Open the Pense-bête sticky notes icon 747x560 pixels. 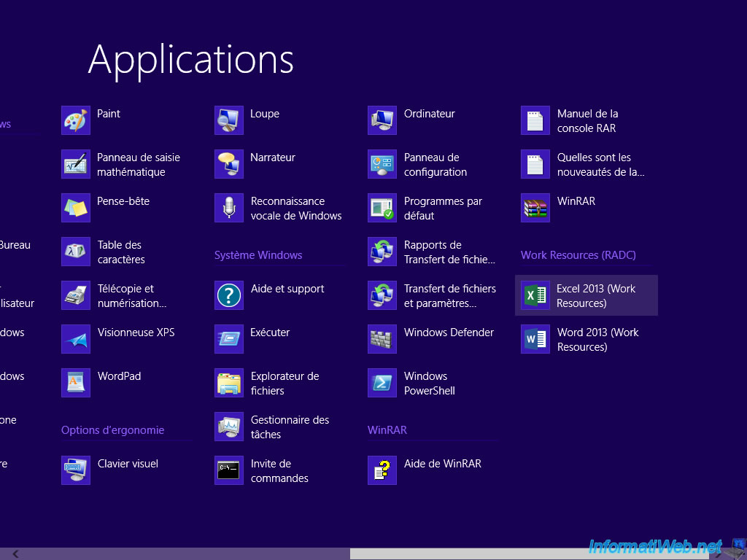76,208
